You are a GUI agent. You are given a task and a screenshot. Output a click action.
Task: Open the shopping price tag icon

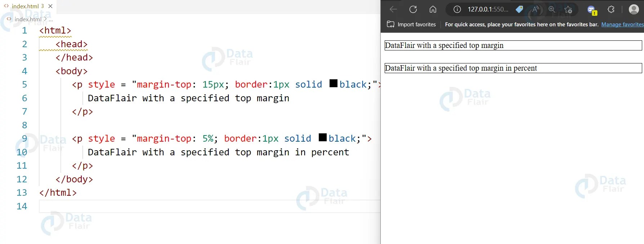point(519,9)
